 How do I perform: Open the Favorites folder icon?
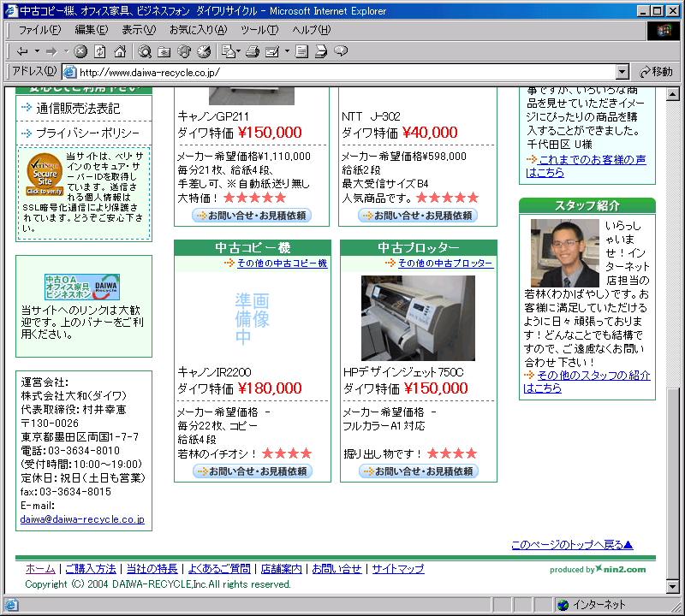click(x=164, y=51)
